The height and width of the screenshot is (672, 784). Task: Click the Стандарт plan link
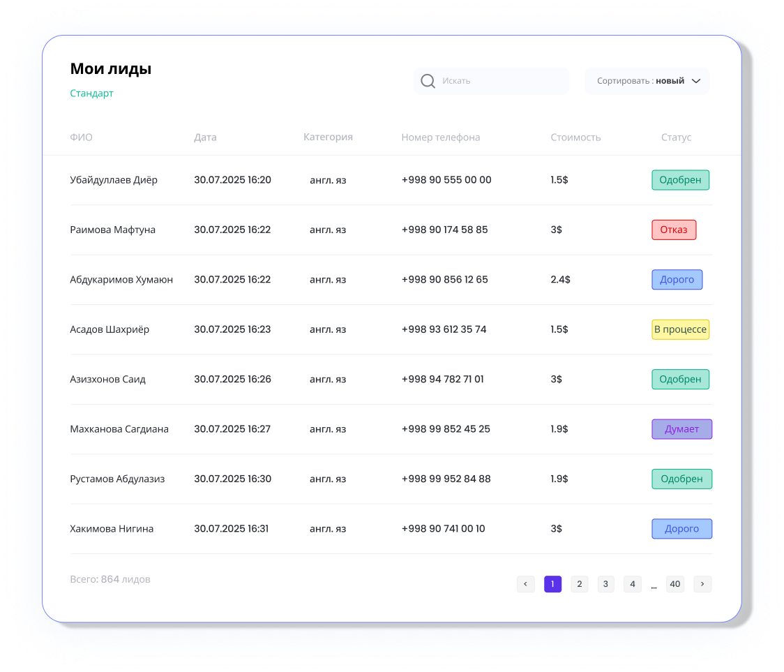pos(91,94)
